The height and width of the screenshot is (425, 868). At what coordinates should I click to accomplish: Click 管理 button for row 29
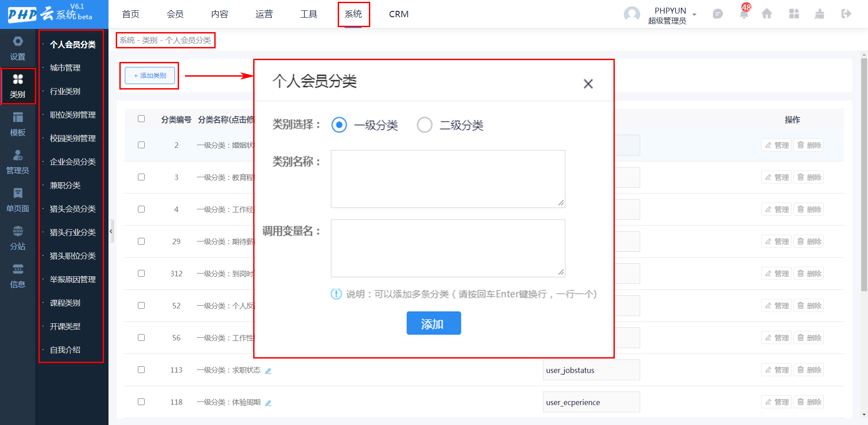(777, 241)
